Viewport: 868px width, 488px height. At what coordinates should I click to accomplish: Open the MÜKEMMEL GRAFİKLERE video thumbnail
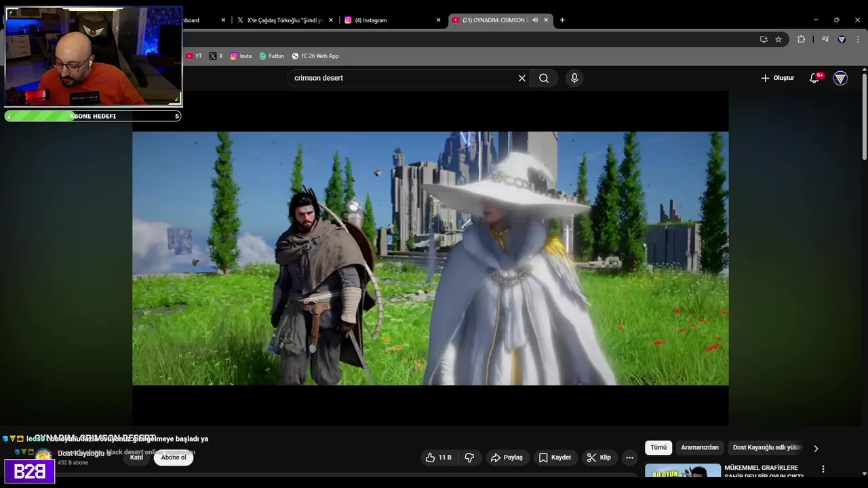click(683, 471)
